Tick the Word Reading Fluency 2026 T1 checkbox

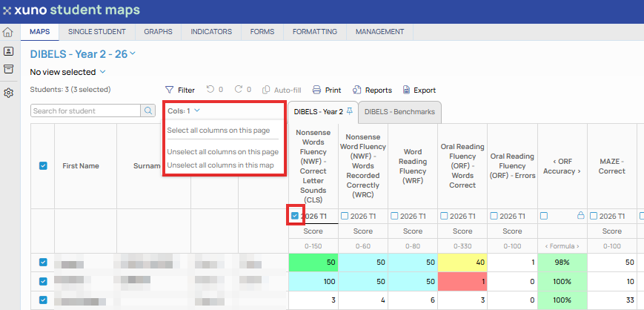(394, 216)
